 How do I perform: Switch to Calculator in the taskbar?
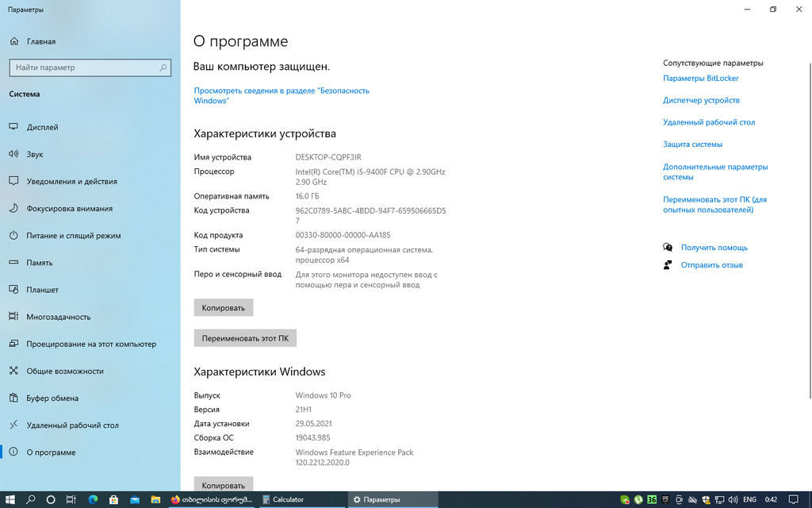[301, 500]
